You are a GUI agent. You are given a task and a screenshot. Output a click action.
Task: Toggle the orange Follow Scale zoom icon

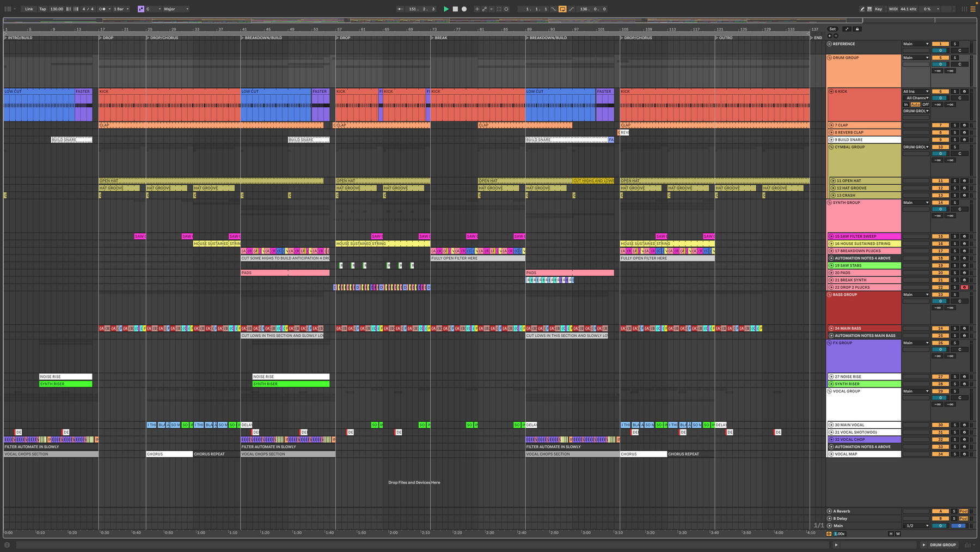pos(829,534)
